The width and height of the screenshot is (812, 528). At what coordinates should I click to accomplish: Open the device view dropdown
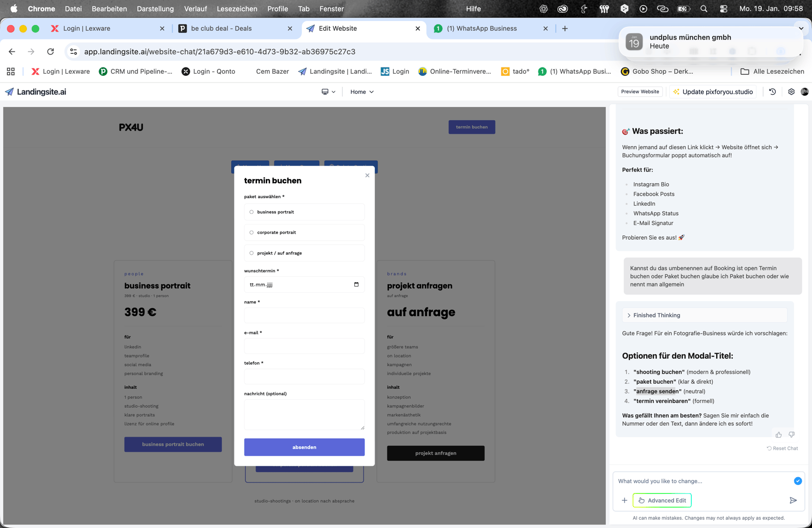tap(328, 92)
